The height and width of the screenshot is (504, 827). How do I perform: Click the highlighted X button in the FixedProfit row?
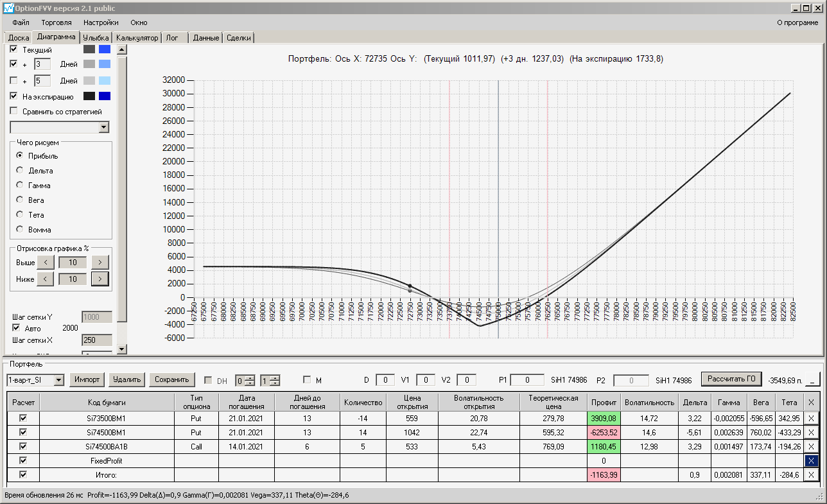coord(812,460)
